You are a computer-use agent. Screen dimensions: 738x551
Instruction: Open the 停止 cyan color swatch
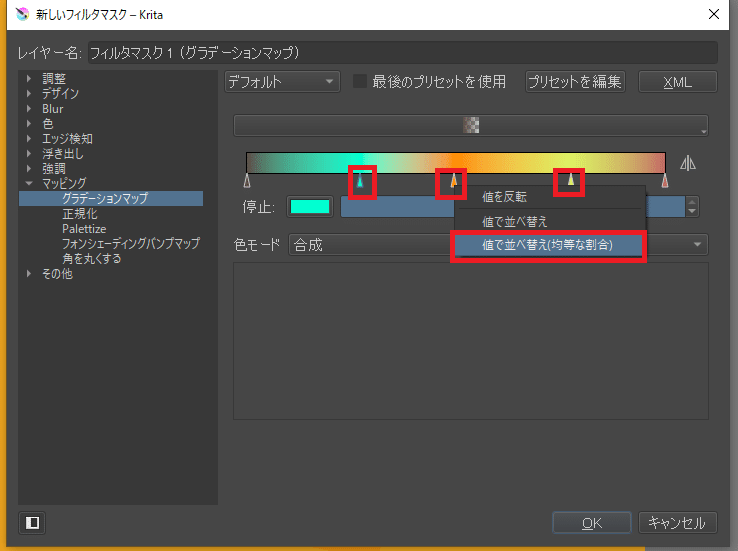point(310,207)
